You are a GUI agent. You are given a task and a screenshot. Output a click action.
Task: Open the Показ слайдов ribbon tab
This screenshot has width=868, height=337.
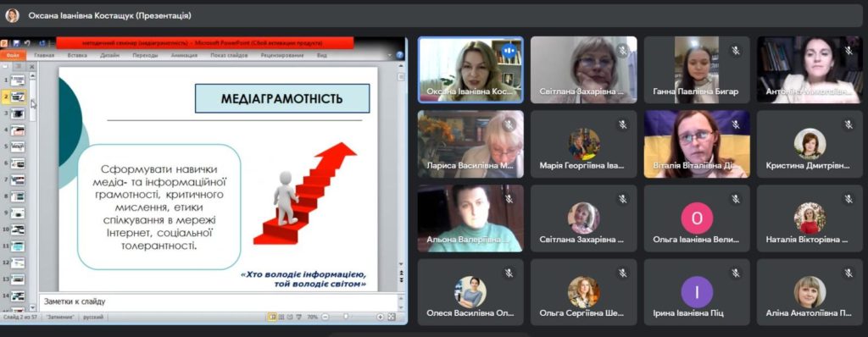(229, 55)
